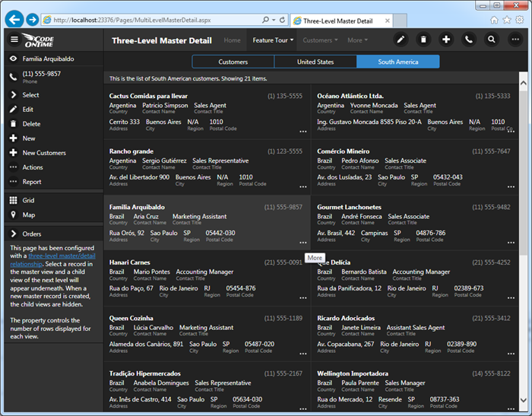Select the United States tab

315,62
